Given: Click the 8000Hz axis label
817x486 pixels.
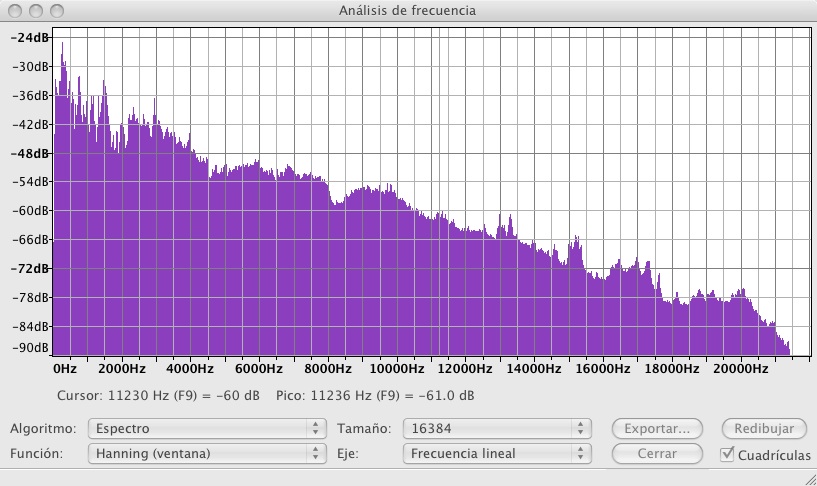Looking at the screenshot, I should click(328, 369).
